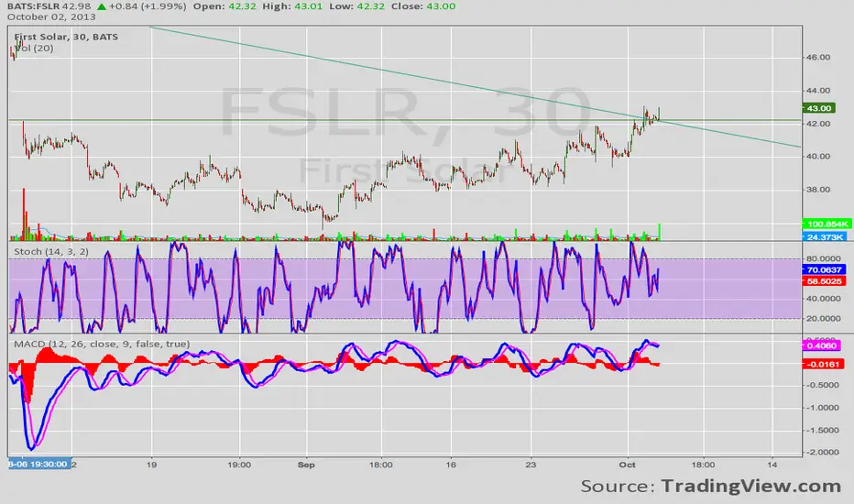The image size is (854, 504).
Task: Click the -2.0000 MACD axis label
Action: (823, 453)
